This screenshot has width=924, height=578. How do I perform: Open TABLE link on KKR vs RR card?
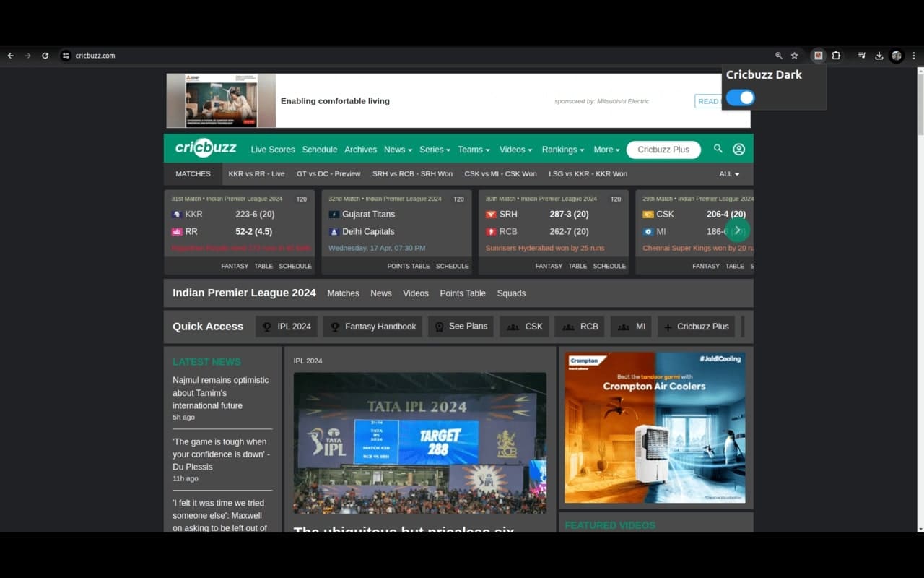pyautogui.click(x=263, y=266)
